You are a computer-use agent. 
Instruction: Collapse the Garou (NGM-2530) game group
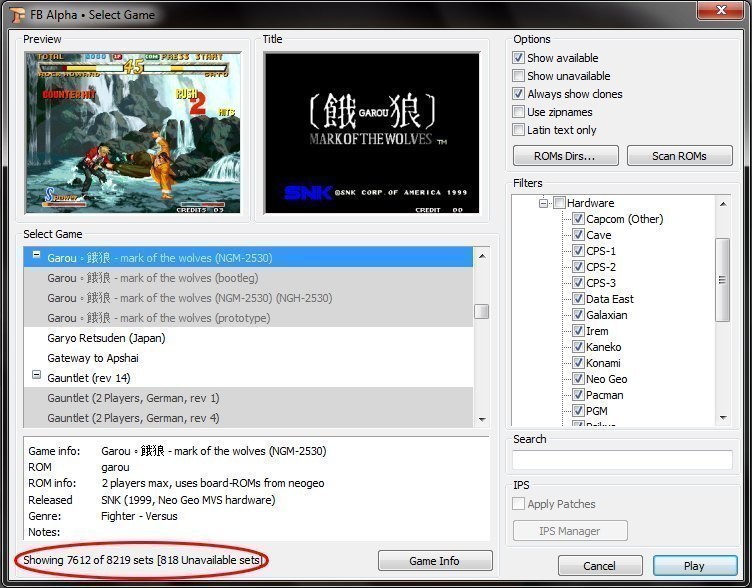click(36, 255)
